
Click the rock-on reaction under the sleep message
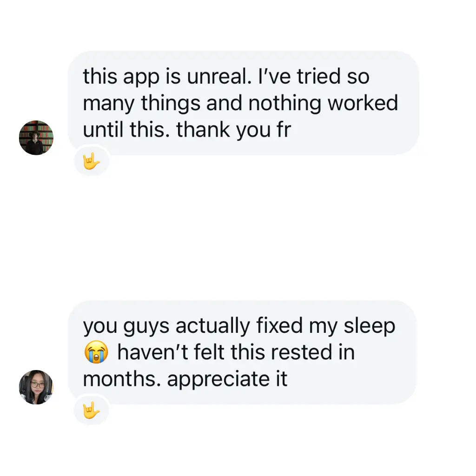[92, 411]
